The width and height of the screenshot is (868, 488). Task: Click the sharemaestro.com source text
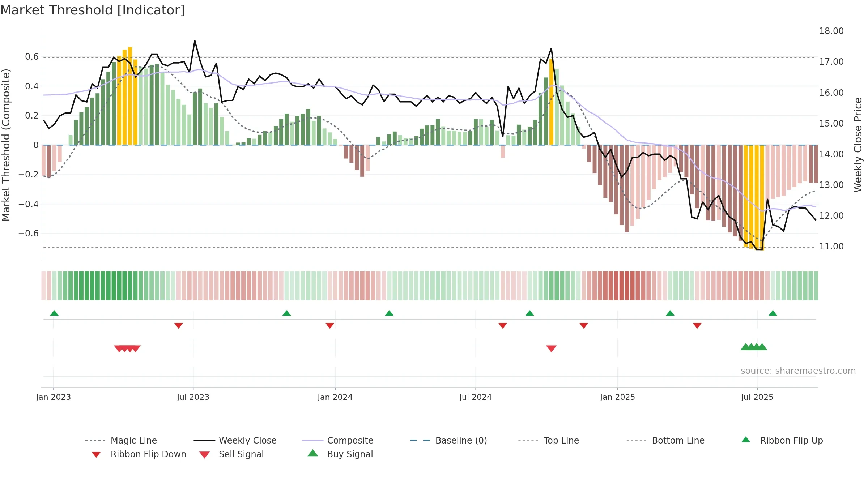[x=798, y=371]
